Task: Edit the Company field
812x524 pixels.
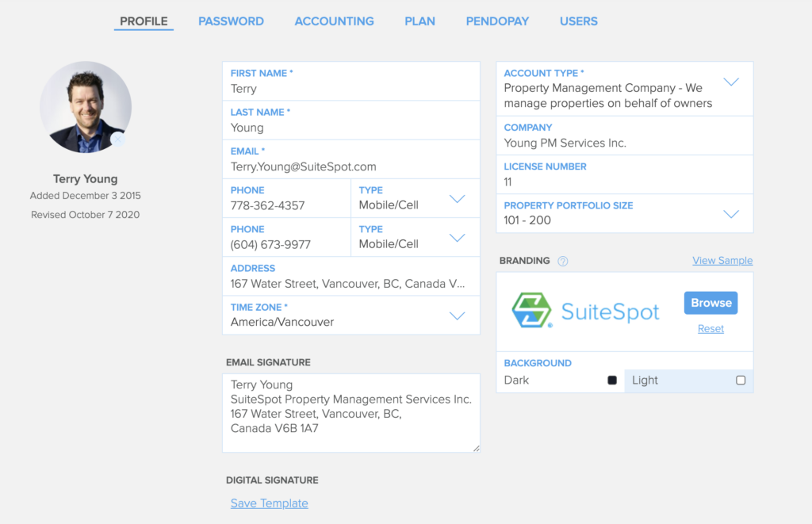Action: pos(625,136)
